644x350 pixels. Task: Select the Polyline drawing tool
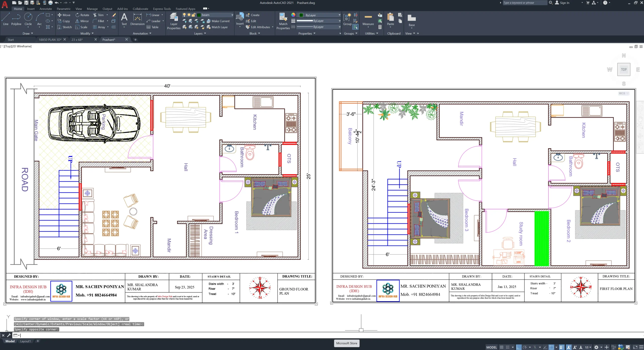[x=16, y=19]
